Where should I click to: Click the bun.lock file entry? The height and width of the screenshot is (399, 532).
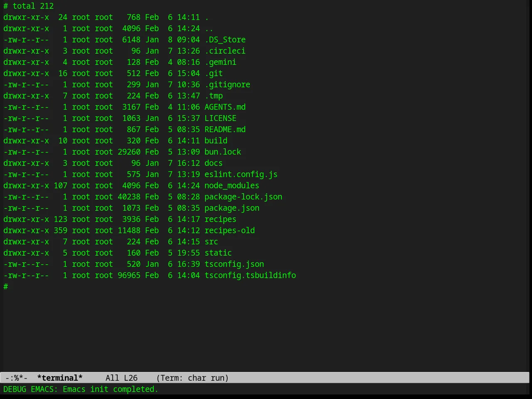tap(223, 152)
